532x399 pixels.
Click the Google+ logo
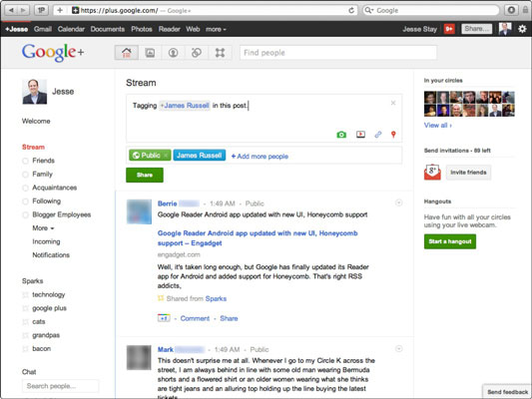(53, 52)
